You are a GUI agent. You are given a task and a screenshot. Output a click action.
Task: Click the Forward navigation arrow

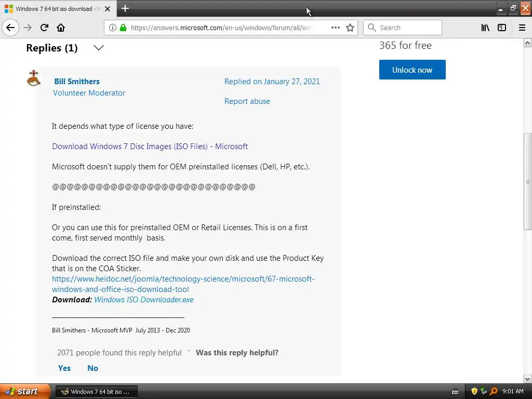pos(28,28)
